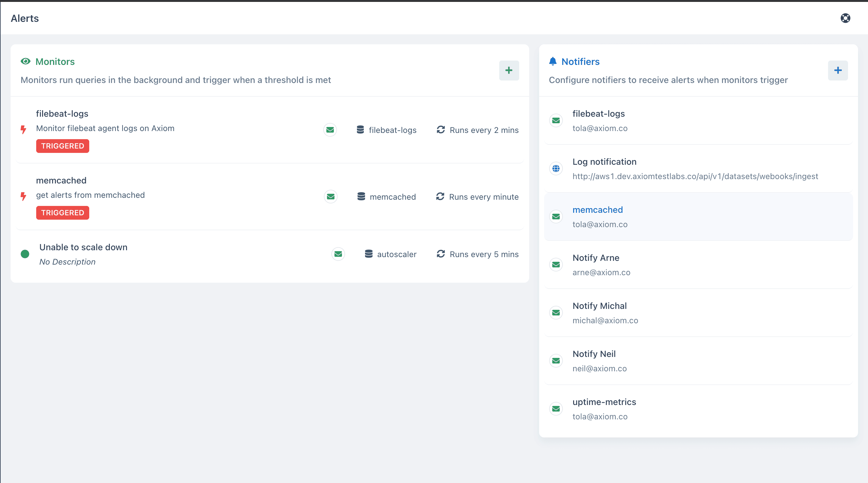Click the email icon of Notify Arne
This screenshot has height=483, width=868.
[556, 265]
